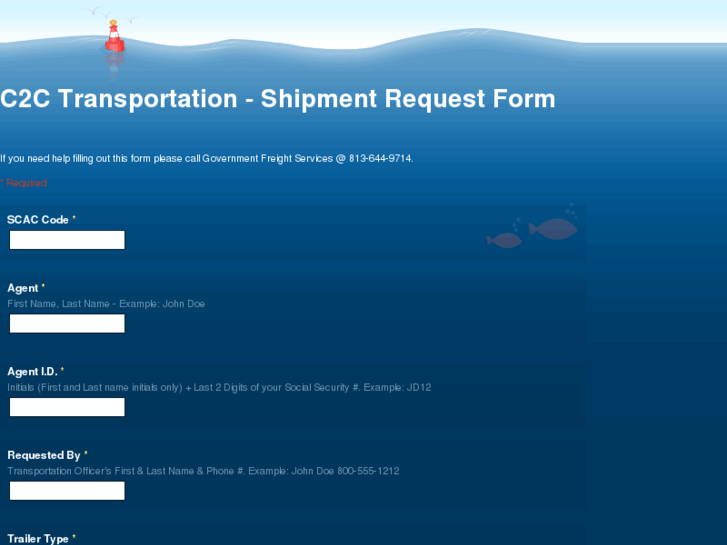Click the Agent I.D. hint with example JD12
Screen dimensions: 727x545
pos(219,387)
